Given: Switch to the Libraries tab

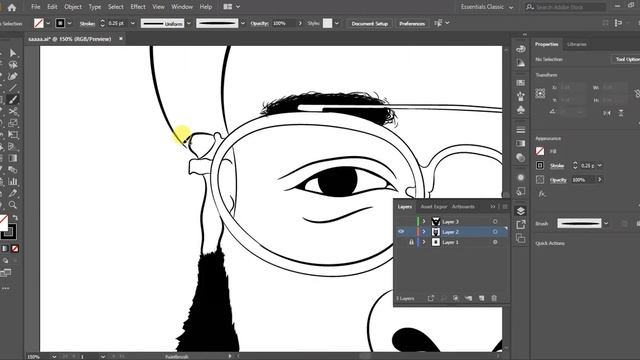Looking at the screenshot, I should pos(577,44).
